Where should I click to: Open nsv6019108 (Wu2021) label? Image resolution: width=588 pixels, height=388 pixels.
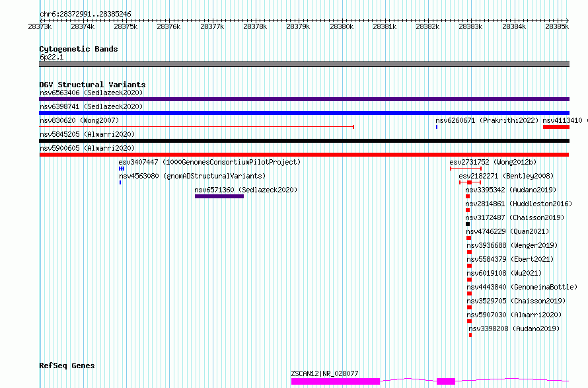[x=504, y=273]
